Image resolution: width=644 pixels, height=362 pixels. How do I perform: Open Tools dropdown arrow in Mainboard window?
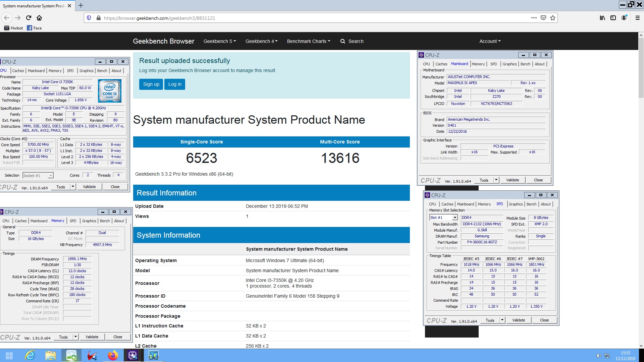tap(496, 180)
